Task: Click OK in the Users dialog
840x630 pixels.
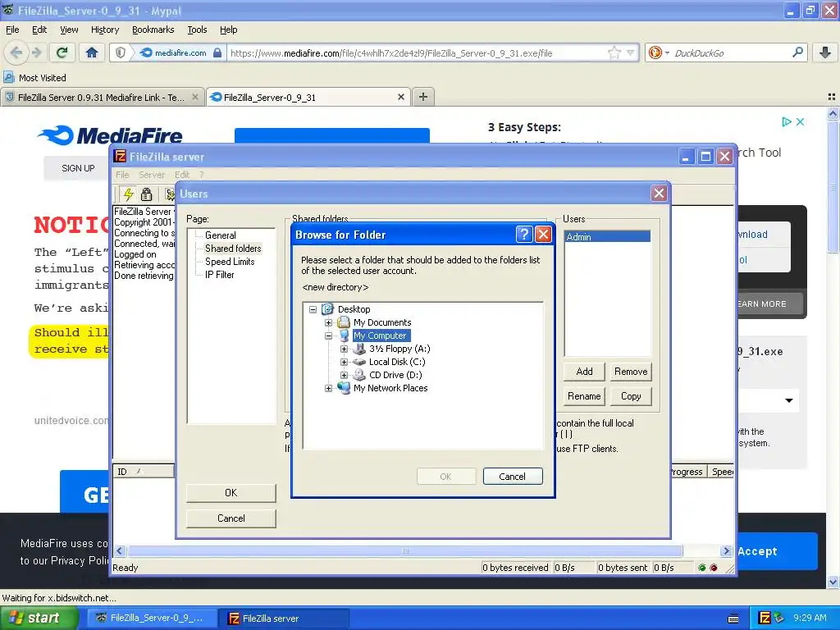Action: pos(231,492)
